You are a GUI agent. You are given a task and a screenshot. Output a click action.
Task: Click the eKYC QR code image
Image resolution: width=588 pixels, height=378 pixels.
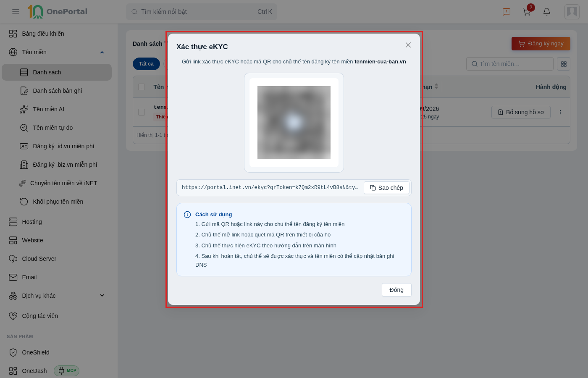pyautogui.click(x=294, y=123)
